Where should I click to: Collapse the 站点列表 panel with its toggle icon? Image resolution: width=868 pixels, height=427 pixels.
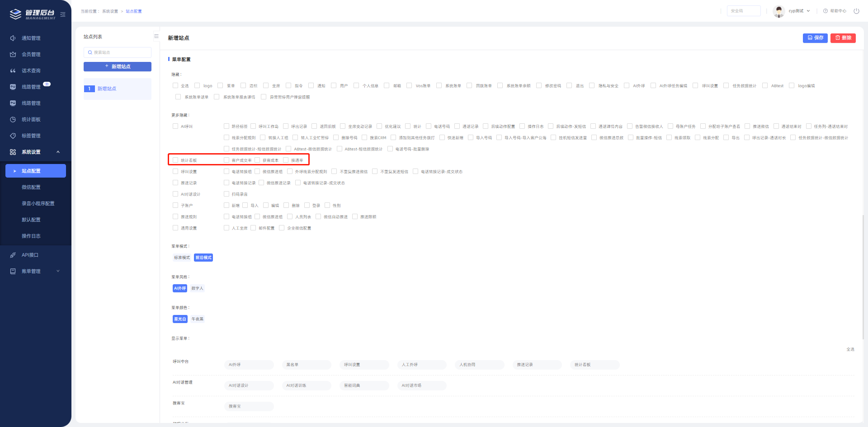(x=156, y=37)
